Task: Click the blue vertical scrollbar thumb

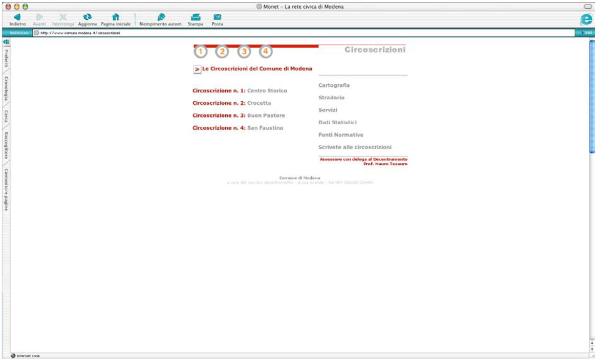Action: (x=592, y=96)
